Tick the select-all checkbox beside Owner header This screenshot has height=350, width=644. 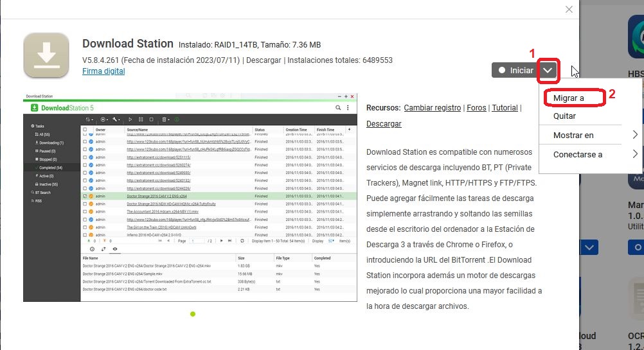[x=84, y=130]
